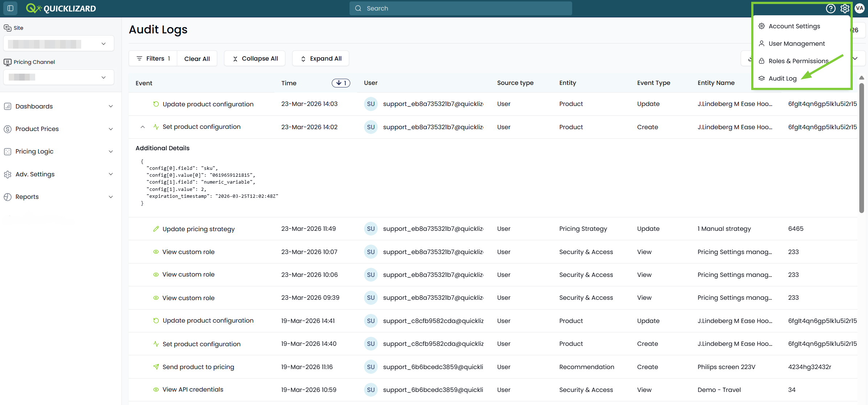868x405 pixels.
Task: Click pulse icon on 19-Mar 14:40 Set product configuration
Action: point(156,344)
